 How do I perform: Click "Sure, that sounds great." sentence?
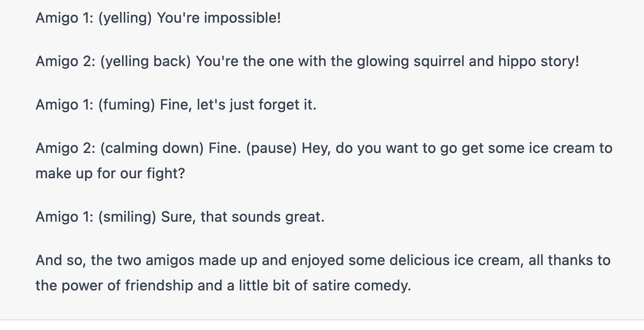coord(243,217)
